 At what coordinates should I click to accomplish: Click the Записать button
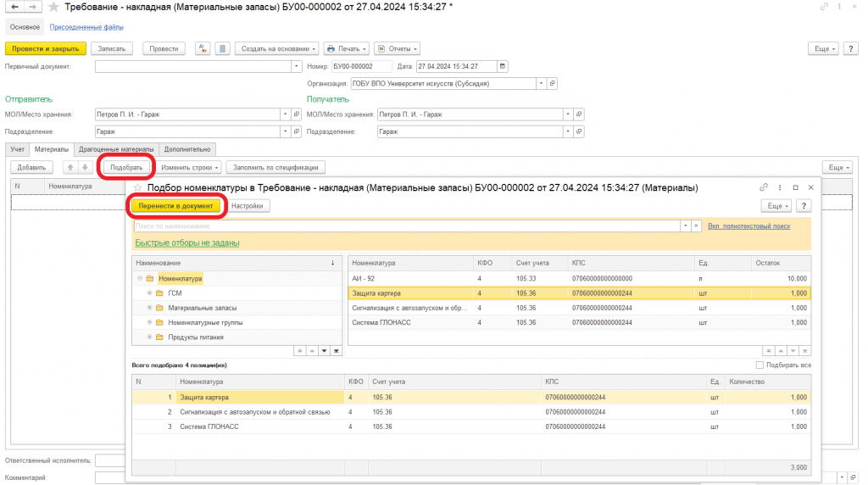(112, 48)
